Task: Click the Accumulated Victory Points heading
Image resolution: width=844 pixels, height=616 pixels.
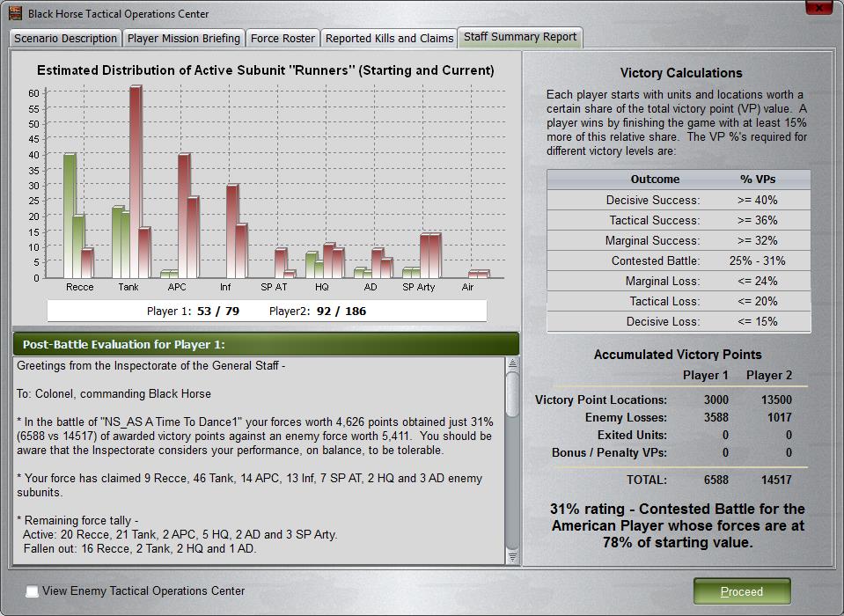Action: tap(678, 355)
